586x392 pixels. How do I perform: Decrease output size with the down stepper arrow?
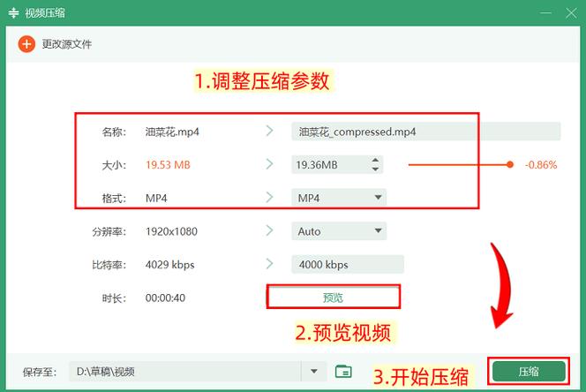tap(375, 169)
